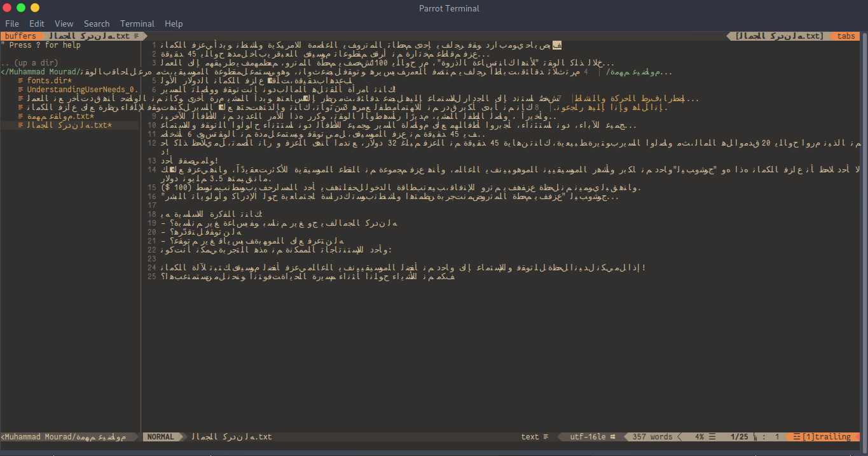Click the file icon beside UnderstandingUserNeeds_0.
Viewport: 868px width, 456px height.
pyautogui.click(x=21, y=90)
